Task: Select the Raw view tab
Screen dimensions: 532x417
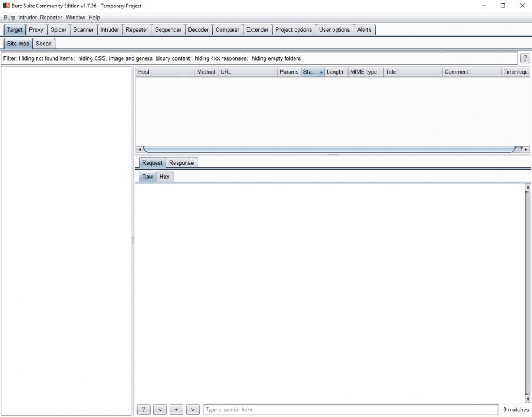Action: click(x=148, y=177)
